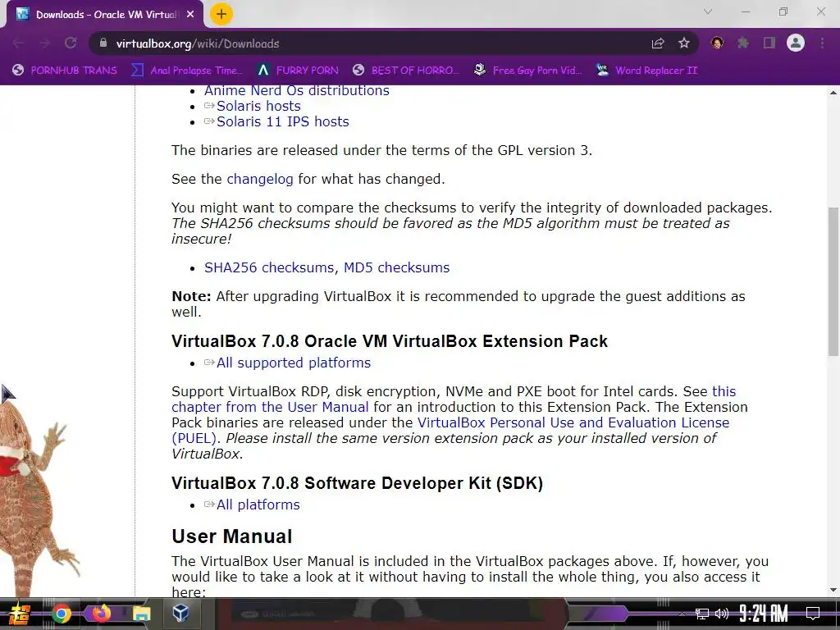Click the browser back arrow
The image size is (840, 630).
click(18, 43)
